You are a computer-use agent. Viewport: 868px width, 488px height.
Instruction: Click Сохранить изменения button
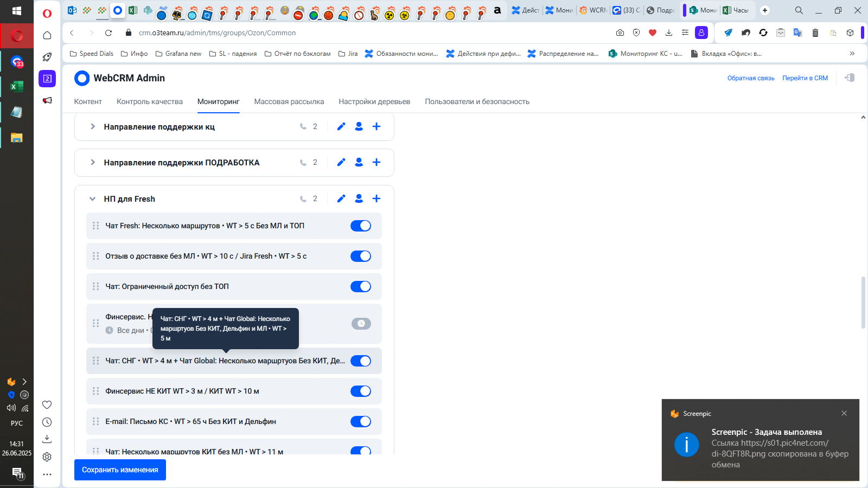(120, 470)
